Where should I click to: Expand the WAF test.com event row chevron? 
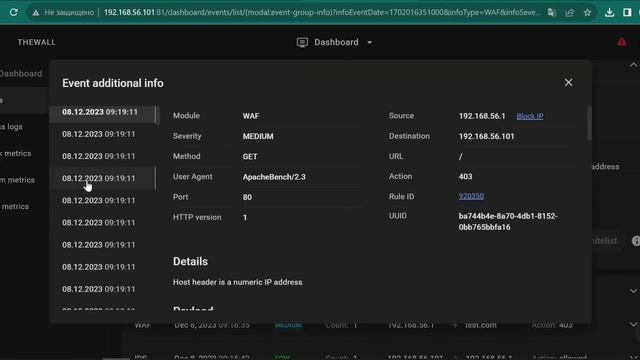[x=633, y=324]
